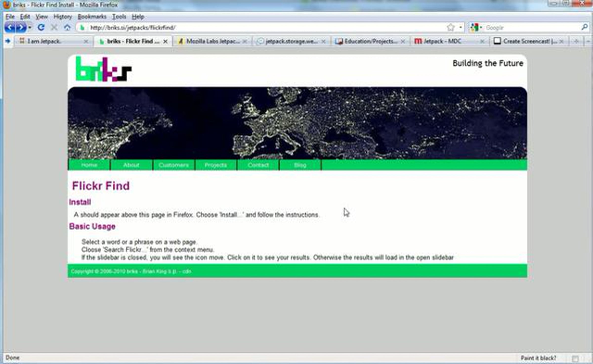
Task: Click the Europe-at-night banner image
Action: pyautogui.click(x=297, y=123)
